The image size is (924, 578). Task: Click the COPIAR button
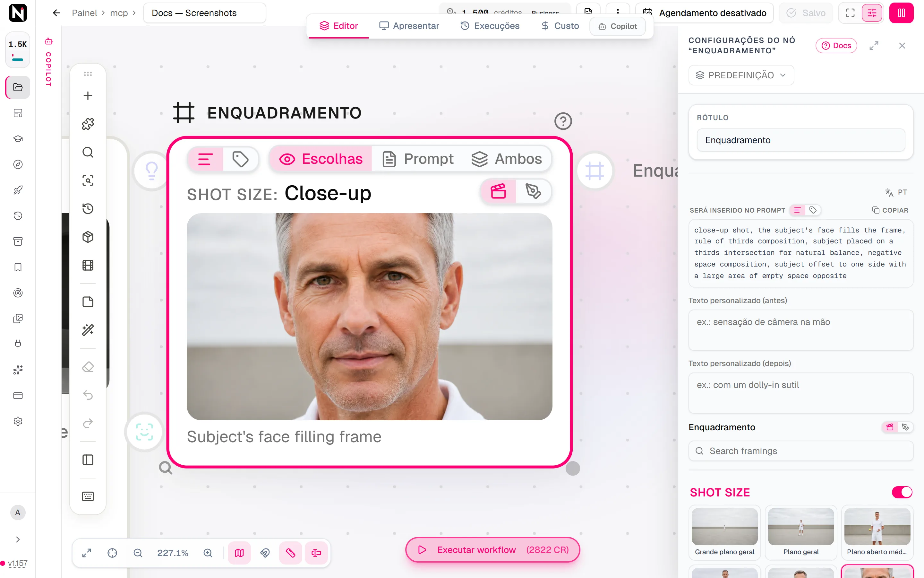890,210
